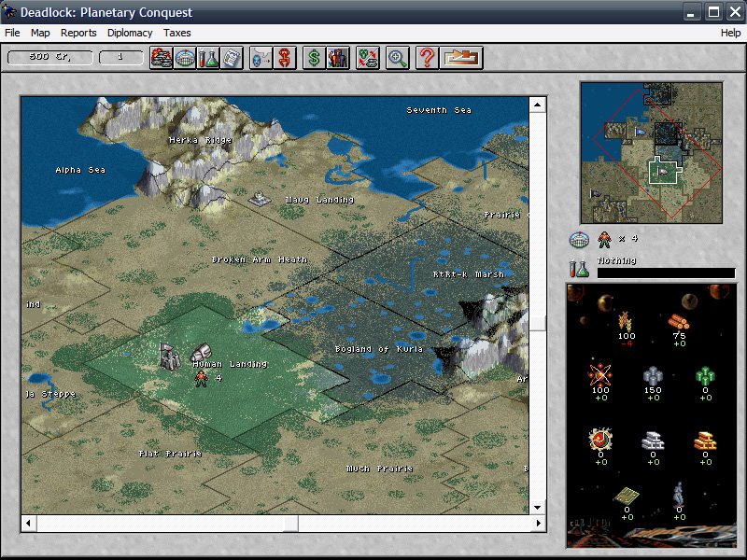Click the colonist icon beside x 4
747x560 pixels.
[604, 240]
